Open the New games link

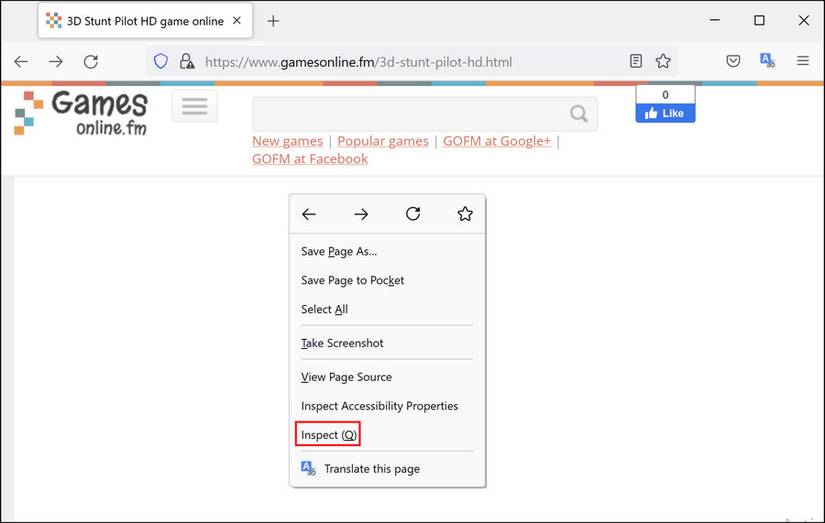(287, 141)
